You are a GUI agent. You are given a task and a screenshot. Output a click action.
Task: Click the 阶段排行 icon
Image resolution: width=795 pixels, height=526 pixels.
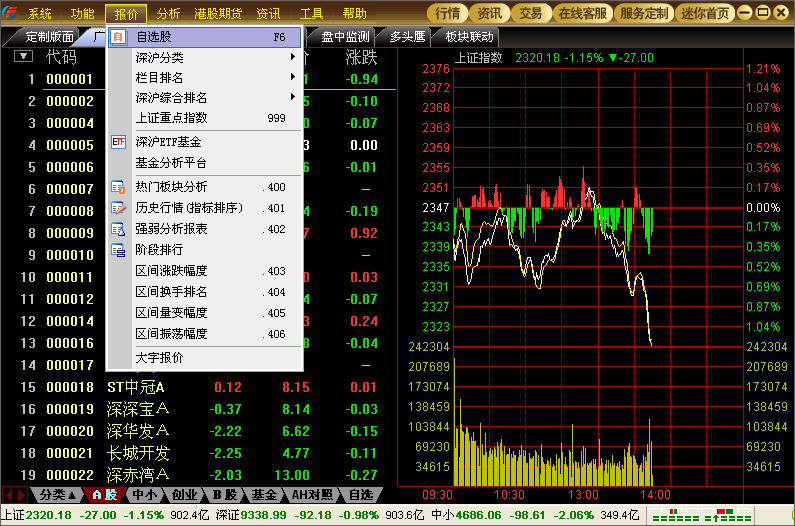click(x=118, y=250)
